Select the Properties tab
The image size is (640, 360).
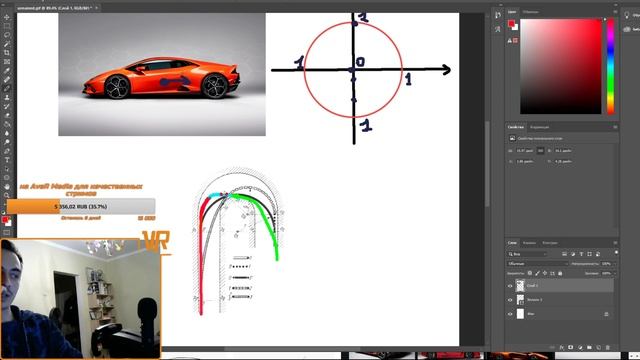(516, 127)
